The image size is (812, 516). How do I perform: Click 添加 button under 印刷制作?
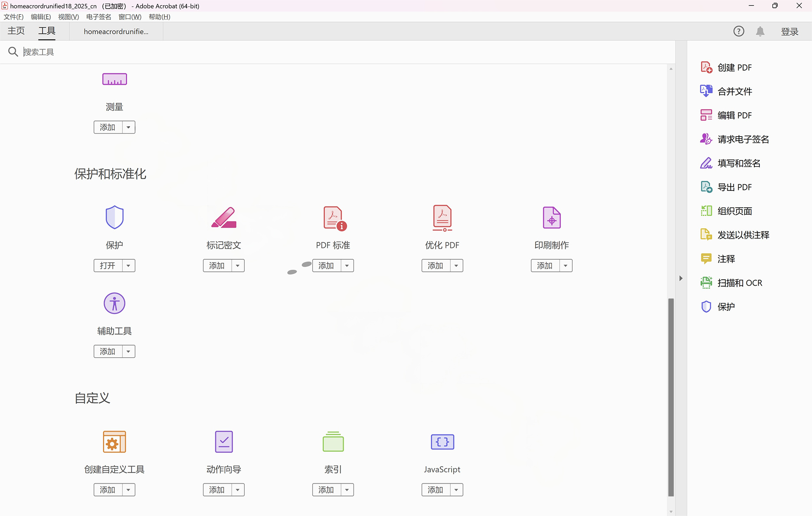(x=545, y=265)
